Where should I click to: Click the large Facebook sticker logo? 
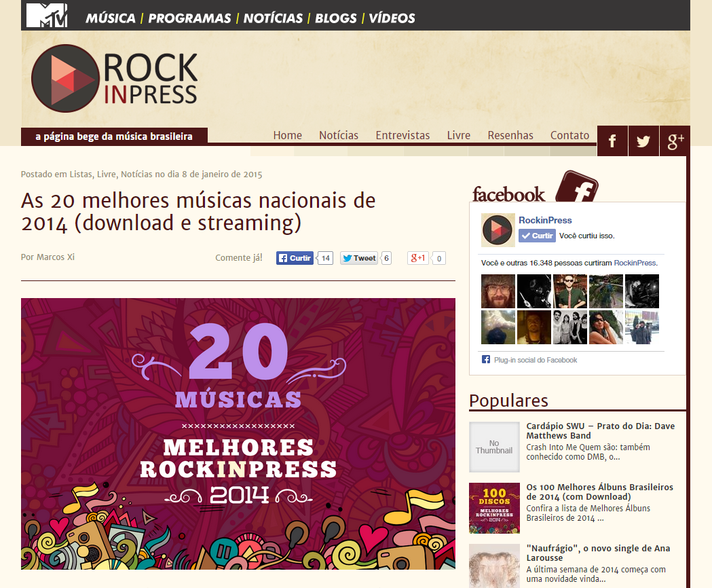pyautogui.click(x=577, y=186)
